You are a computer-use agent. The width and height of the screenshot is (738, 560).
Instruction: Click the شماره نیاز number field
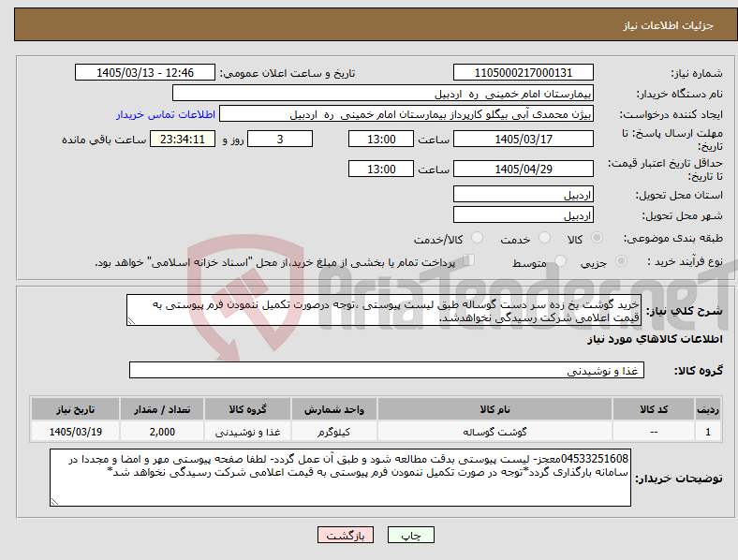pyautogui.click(x=523, y=72)
